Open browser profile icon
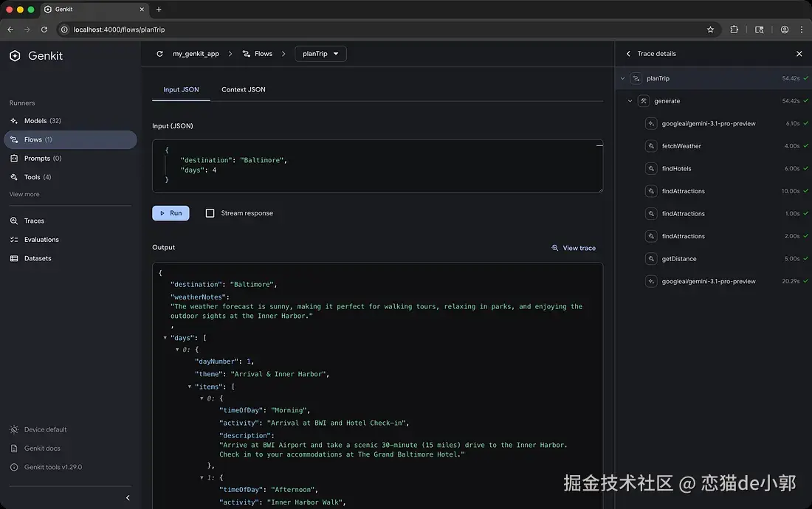The height and width of the screenshot is (509, 812). tap(785, 30)
